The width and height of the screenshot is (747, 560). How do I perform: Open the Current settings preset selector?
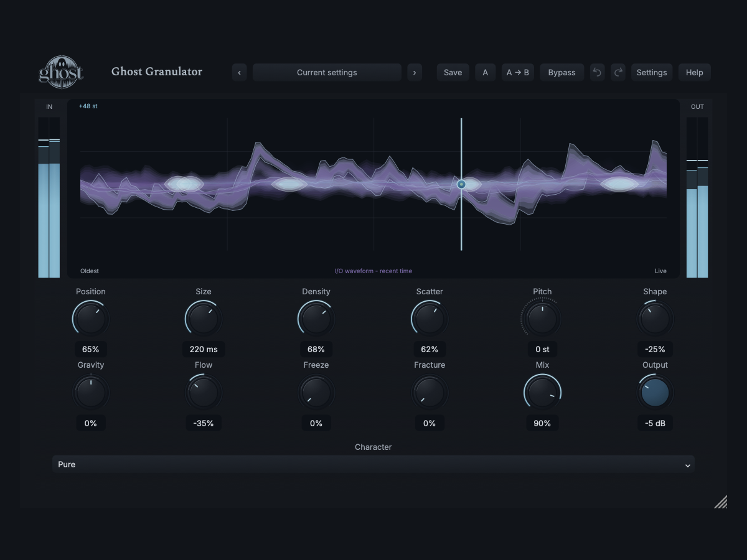[327, 72]
